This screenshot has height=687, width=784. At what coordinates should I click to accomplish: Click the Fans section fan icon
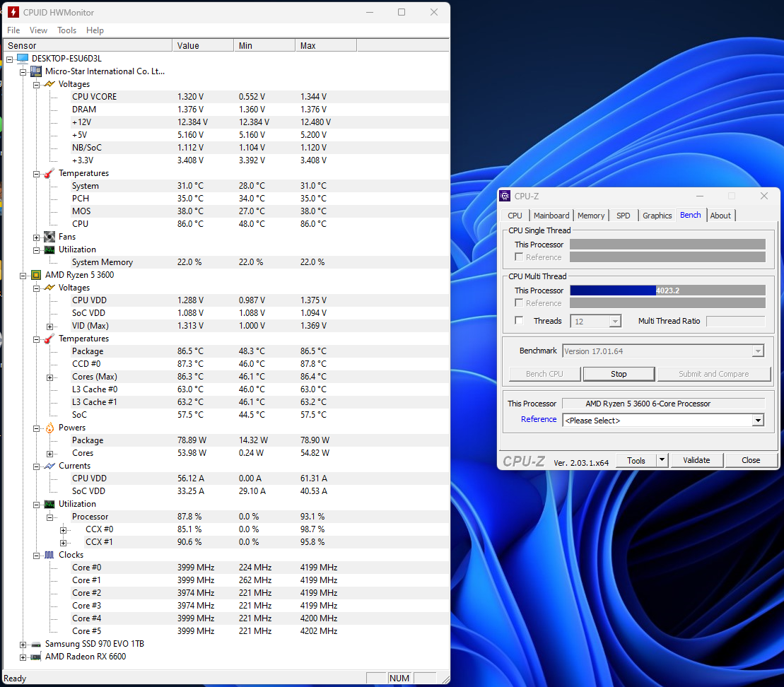tap(49, 237)
